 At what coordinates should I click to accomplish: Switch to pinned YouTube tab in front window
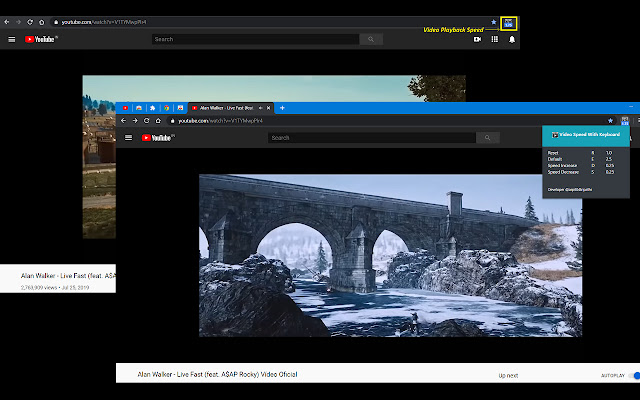pyautogui.click(x=125, y=108)
